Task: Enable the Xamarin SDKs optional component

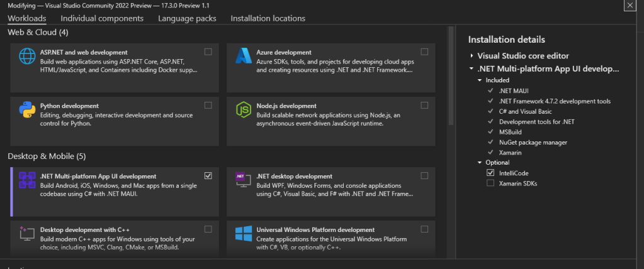Action: pos(490,183)
